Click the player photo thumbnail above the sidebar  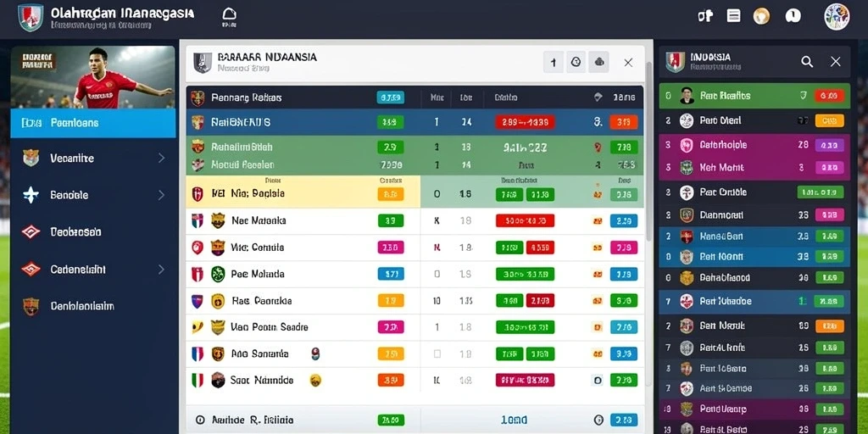pos(93,77)
